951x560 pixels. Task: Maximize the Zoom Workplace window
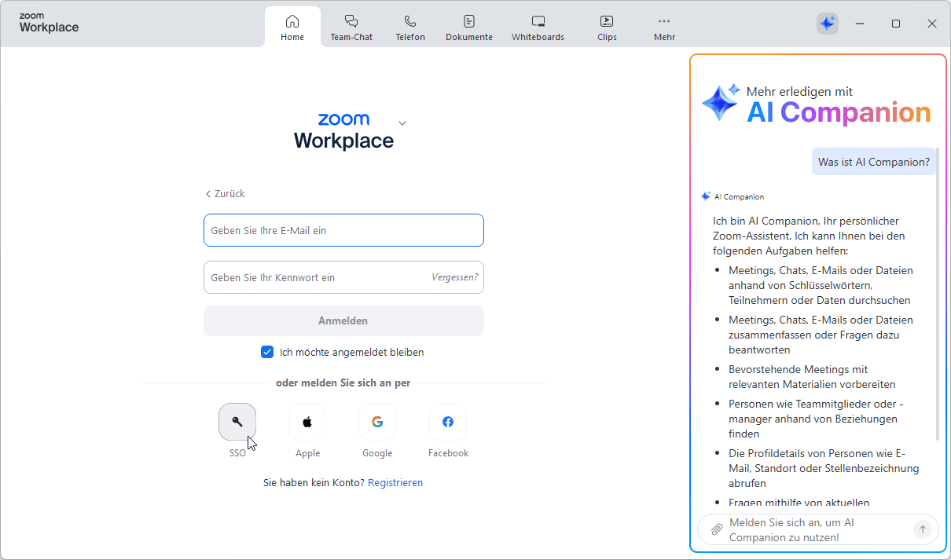point(896,24)
